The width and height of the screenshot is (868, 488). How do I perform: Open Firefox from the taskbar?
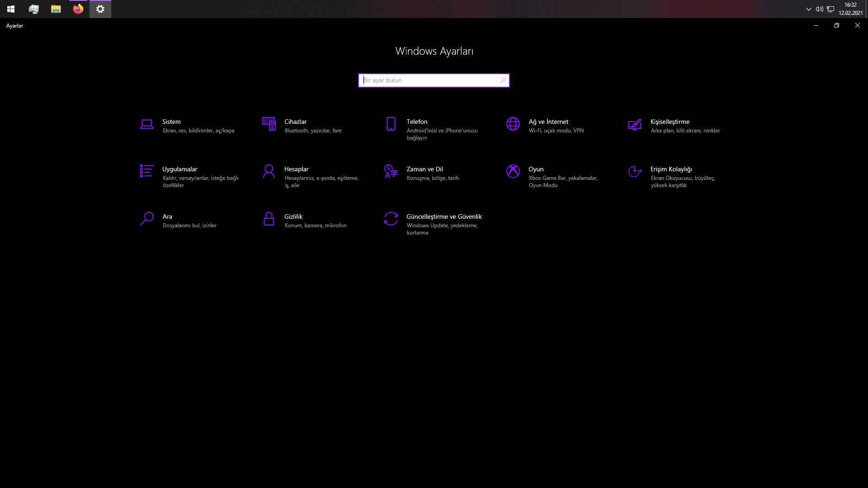point(78,9)
